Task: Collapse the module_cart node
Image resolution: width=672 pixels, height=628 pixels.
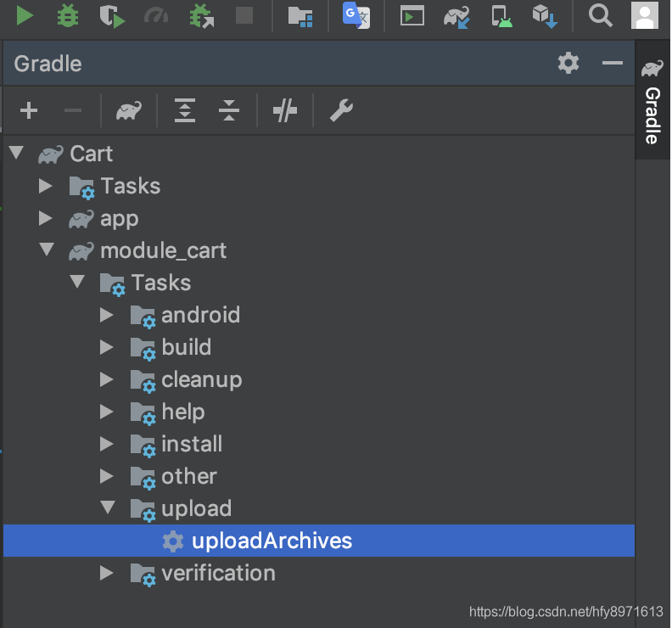Action: (47, 249)
